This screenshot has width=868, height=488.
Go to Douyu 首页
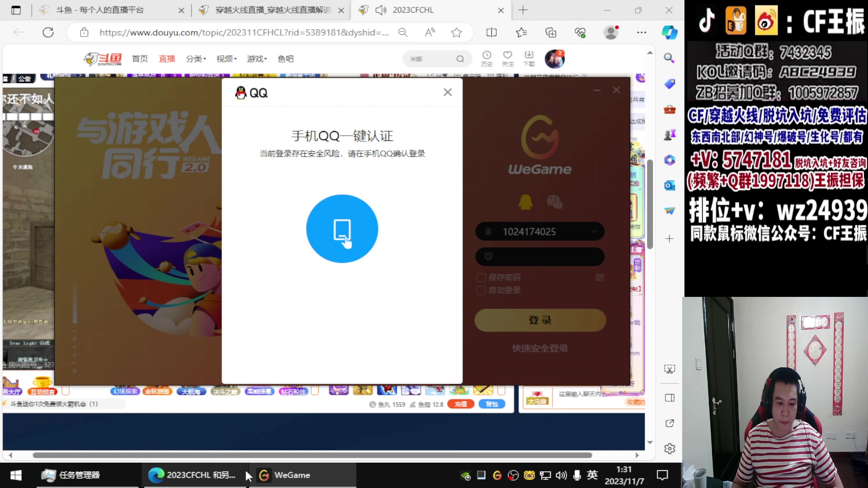140,59
